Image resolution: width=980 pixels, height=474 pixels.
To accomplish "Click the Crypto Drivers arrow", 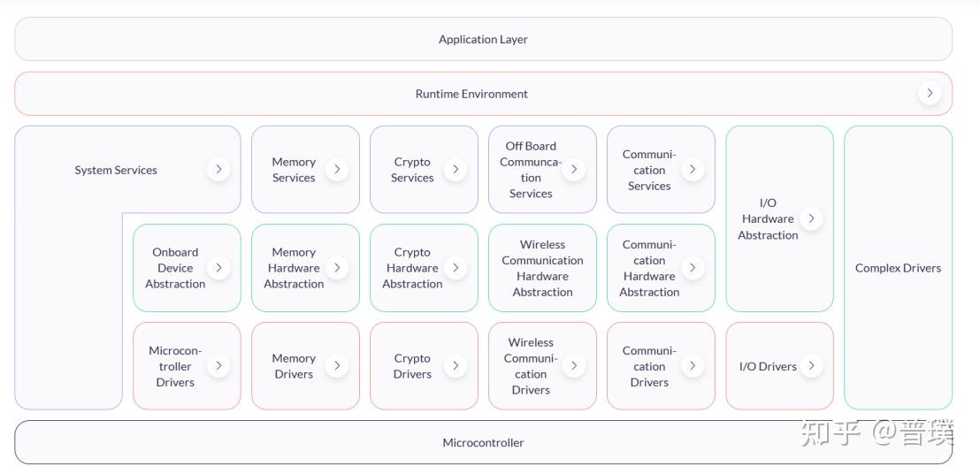I will (456, 365).
